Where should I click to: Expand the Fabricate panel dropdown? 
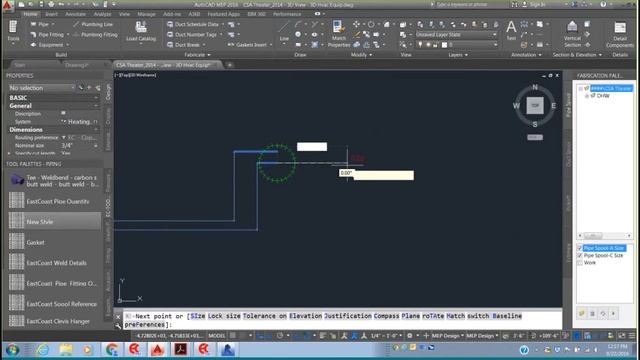pyautogui.click(x=197, y=55)
